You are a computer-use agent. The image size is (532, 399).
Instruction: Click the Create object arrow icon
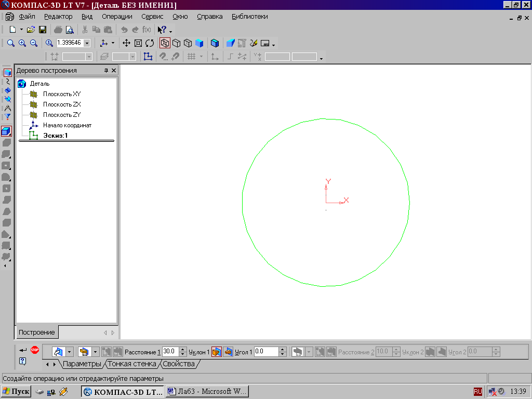pos(23,350)
